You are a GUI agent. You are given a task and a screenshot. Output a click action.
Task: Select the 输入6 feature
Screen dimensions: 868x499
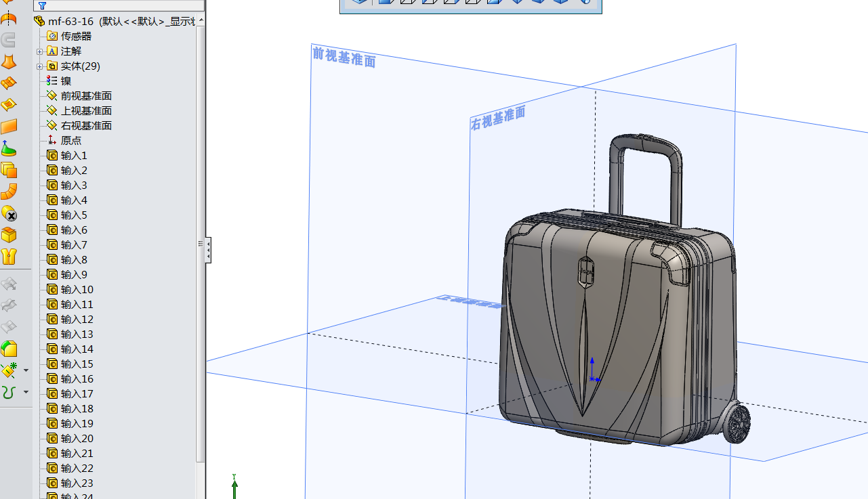pyautogui.click(x=67, y=230)
